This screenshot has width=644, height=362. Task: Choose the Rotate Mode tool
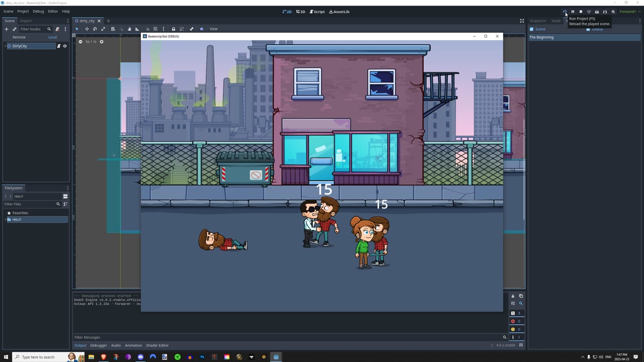95,29
